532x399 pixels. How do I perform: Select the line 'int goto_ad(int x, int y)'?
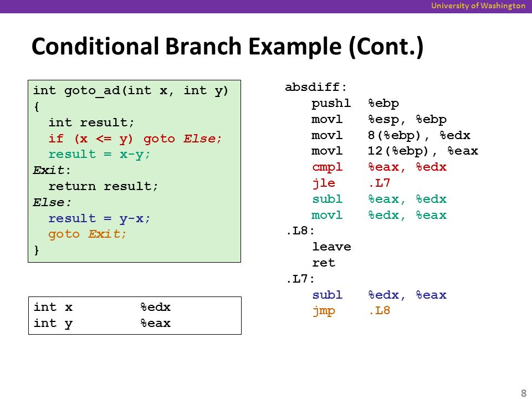(x=131, y=90)
